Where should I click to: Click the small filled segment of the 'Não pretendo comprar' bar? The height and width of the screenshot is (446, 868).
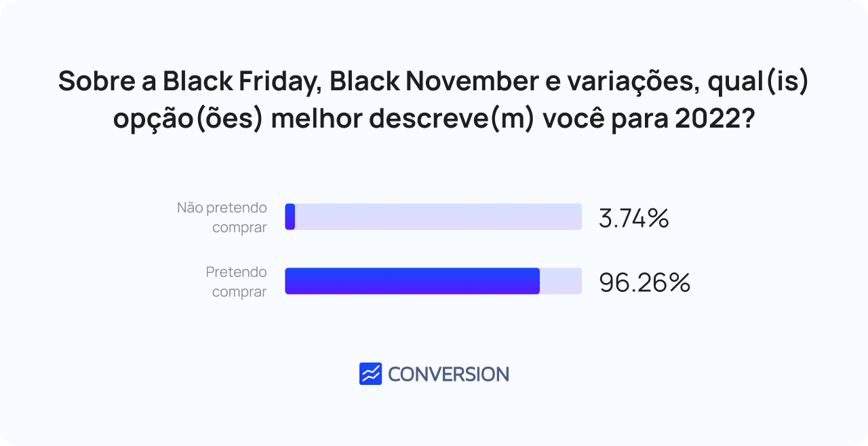pyautogui.click(x=290, y=217)
